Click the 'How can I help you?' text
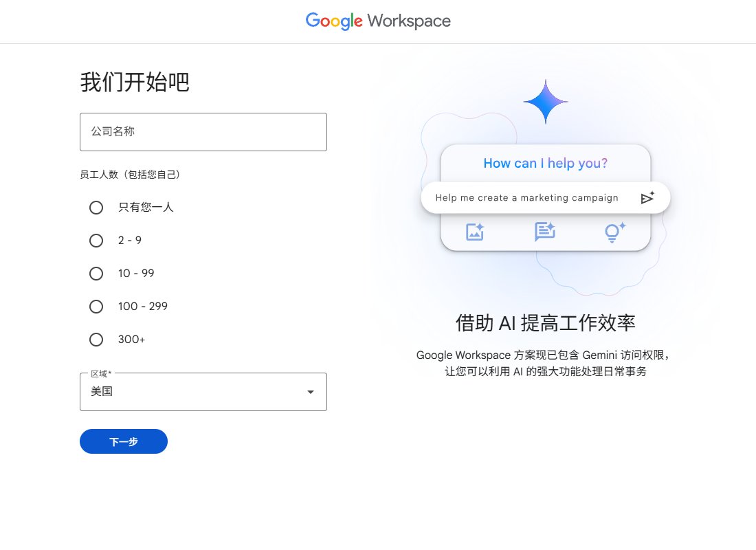 (x=545, y=164)
